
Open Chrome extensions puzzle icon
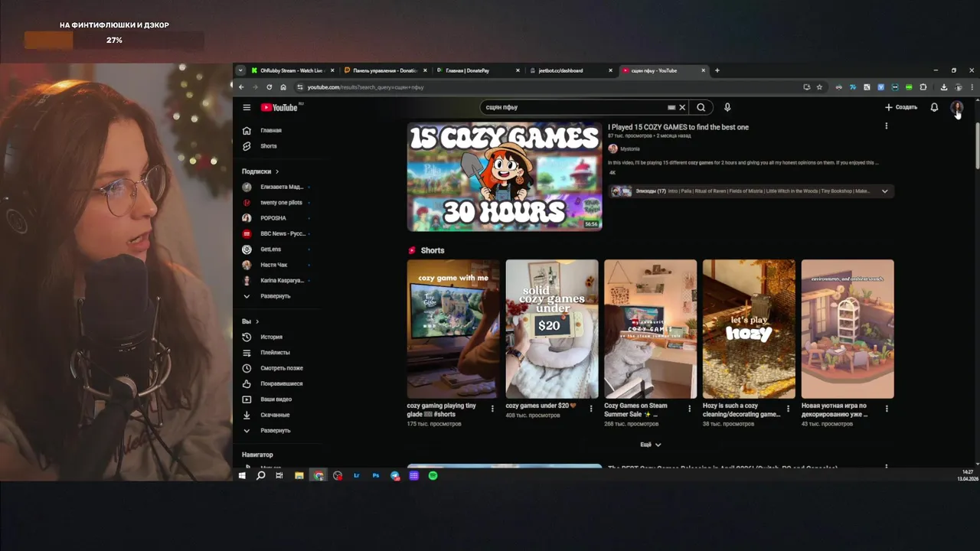(x=923, y=87)
